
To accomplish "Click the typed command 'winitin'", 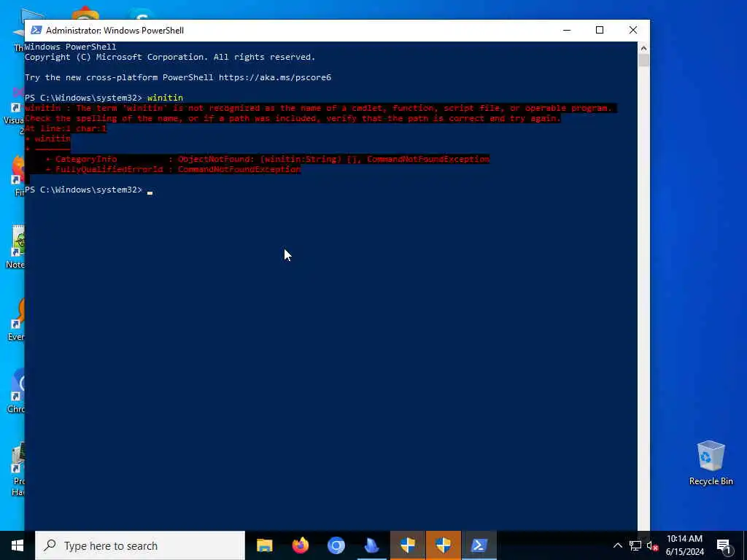I will (x=165, y=98).
